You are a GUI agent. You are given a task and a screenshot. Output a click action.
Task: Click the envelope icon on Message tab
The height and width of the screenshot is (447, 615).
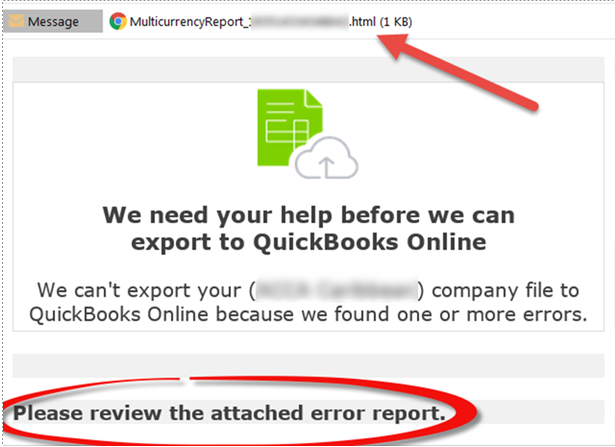tap(16, 21)
